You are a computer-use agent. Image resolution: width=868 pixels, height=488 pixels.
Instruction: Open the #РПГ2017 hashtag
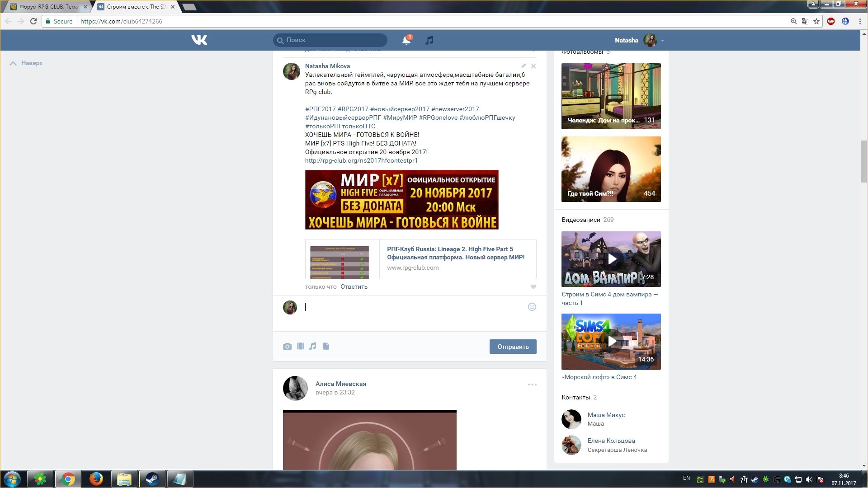click(x=321, y=109)
